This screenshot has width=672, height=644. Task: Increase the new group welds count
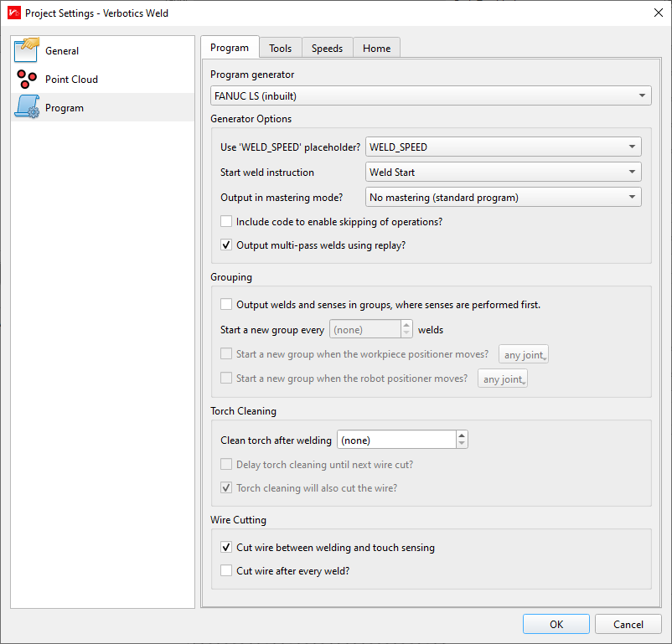click(406, 325)
